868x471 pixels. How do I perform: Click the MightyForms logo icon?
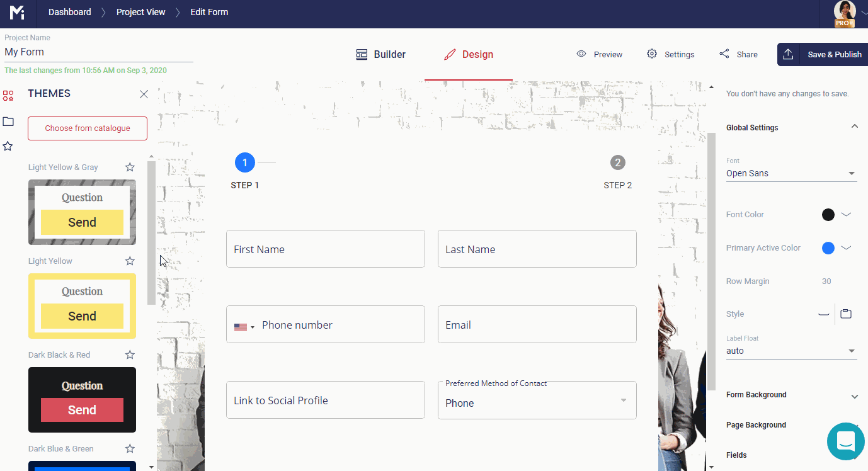tap(17, 12)
